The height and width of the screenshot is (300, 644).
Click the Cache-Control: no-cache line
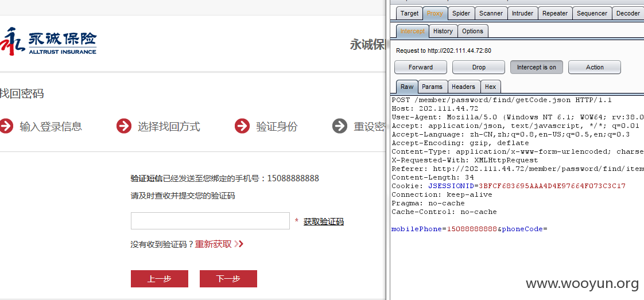[444, 212]
